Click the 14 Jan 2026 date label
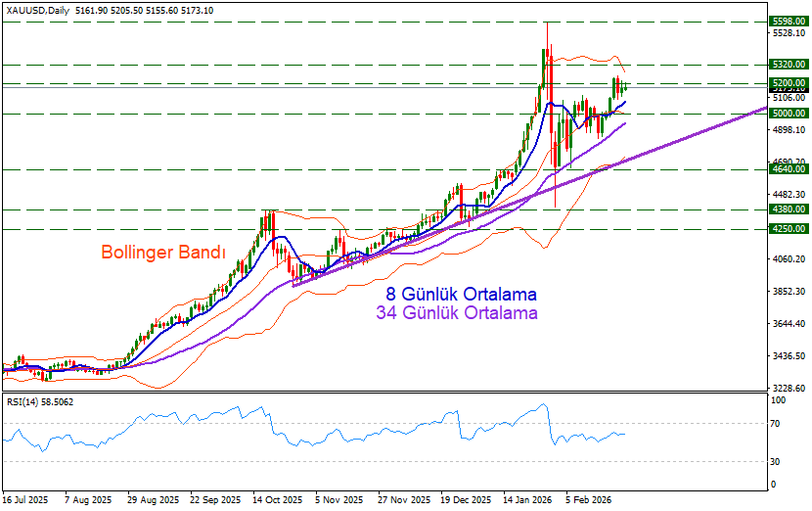Image resolution: width=812 pixels, height=511 pixels. click(x=527, y=499)
